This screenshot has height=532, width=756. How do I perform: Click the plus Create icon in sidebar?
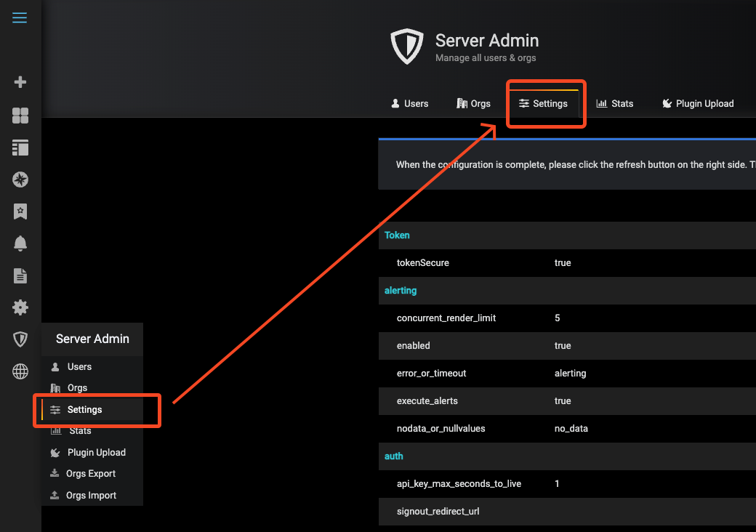[x=20, y=82]
